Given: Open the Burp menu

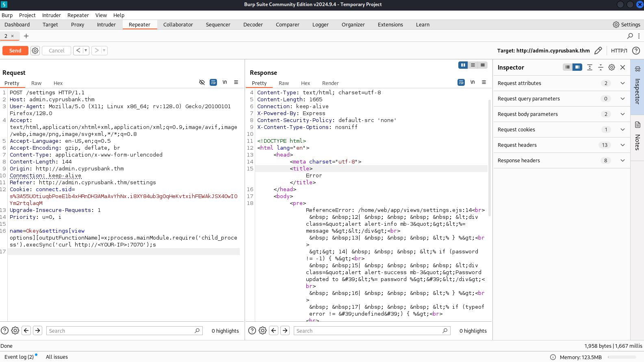Looking at the screenshot, I should 7,15.
